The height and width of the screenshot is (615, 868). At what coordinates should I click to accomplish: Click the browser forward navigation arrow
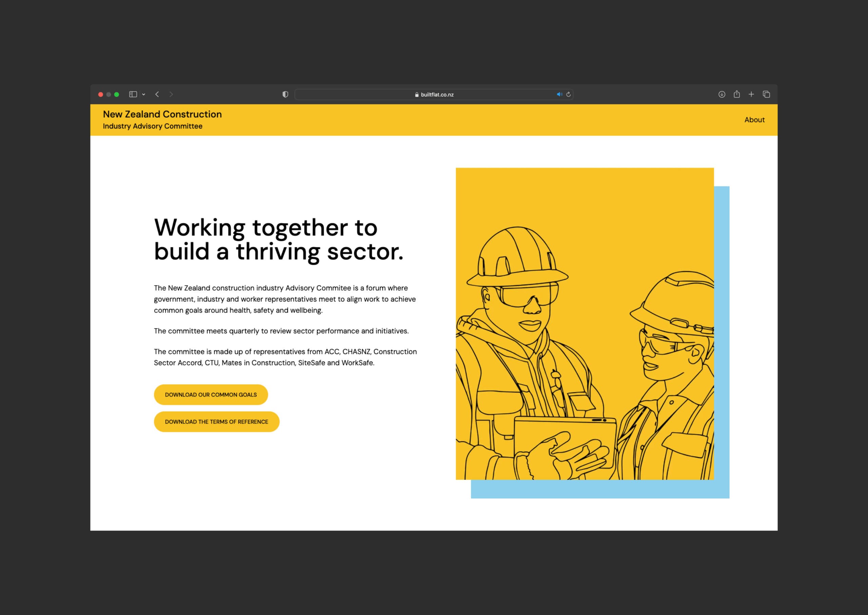tap(172, 94)
